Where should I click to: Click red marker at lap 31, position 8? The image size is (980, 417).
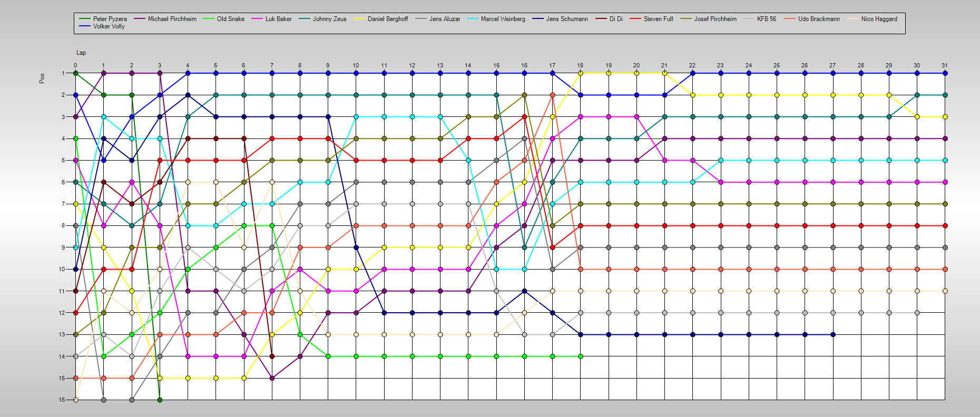click(945, 225)
